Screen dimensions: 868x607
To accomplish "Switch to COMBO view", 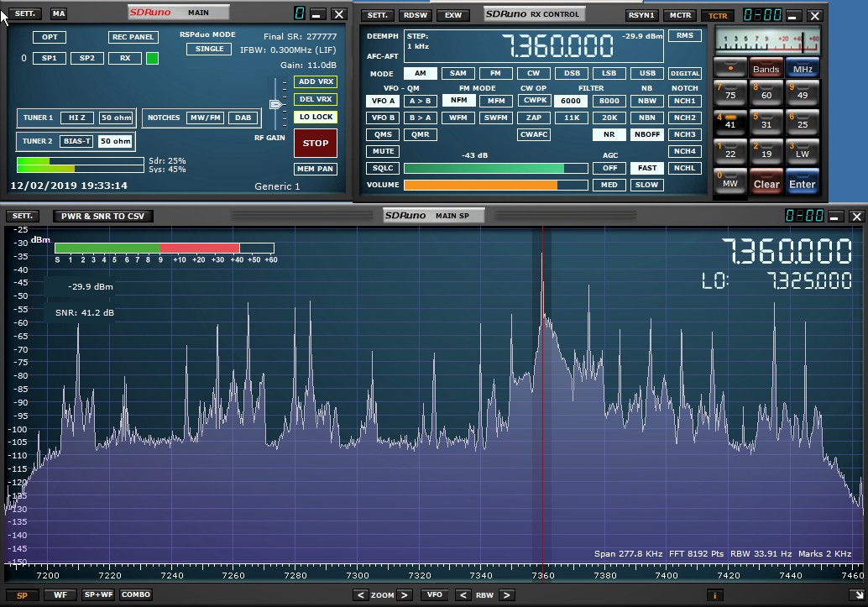I will [x=136, y=594].
